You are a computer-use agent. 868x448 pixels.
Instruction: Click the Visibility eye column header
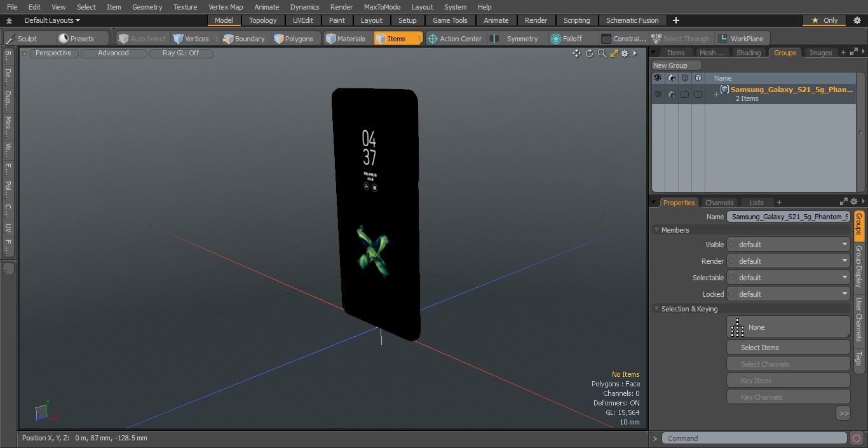point(658,78)
